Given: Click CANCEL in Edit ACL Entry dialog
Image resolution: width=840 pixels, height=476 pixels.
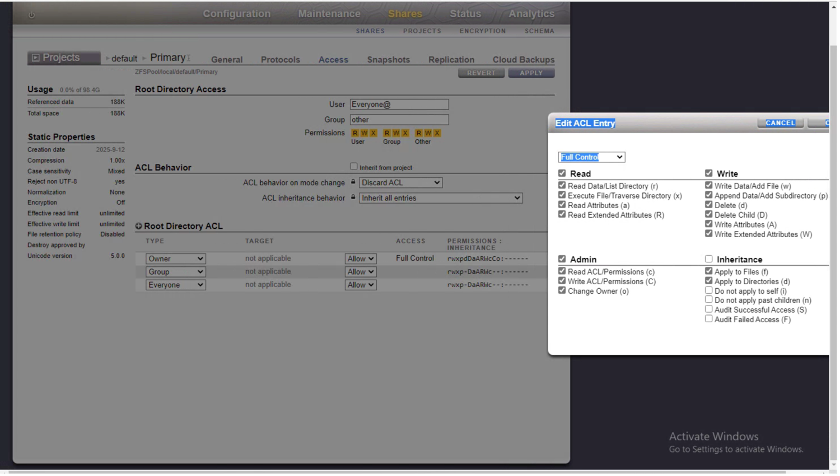Looking at the screenshot, I should coord(781,123).
